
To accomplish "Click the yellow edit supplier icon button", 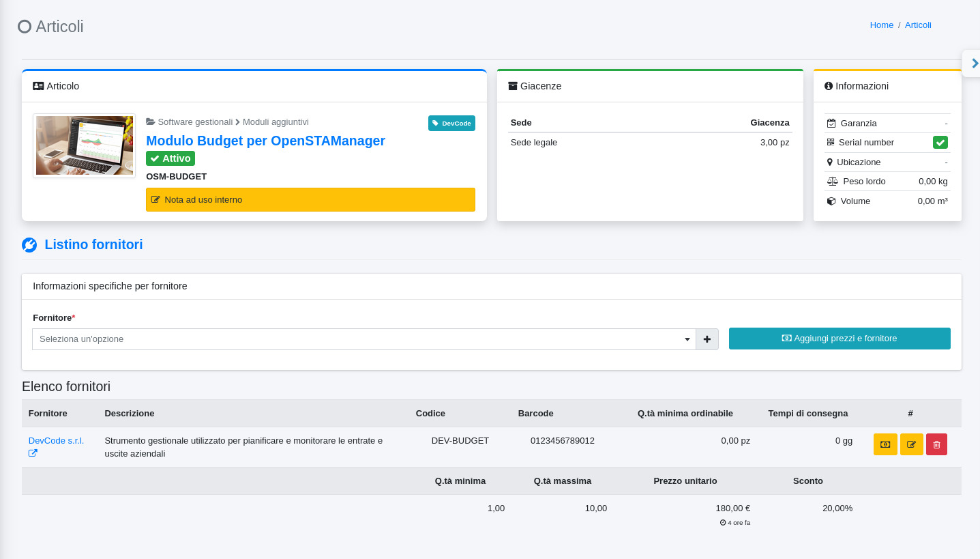I will [x=911, y=444].
